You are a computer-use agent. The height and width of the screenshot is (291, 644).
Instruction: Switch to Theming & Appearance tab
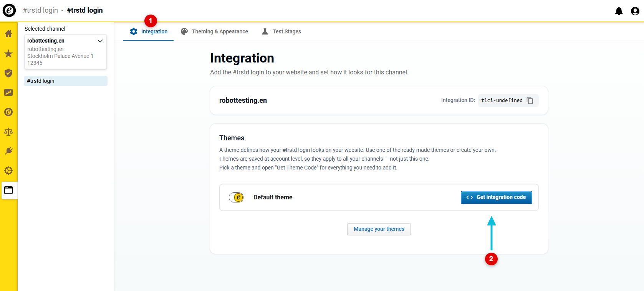click(214, 31)
